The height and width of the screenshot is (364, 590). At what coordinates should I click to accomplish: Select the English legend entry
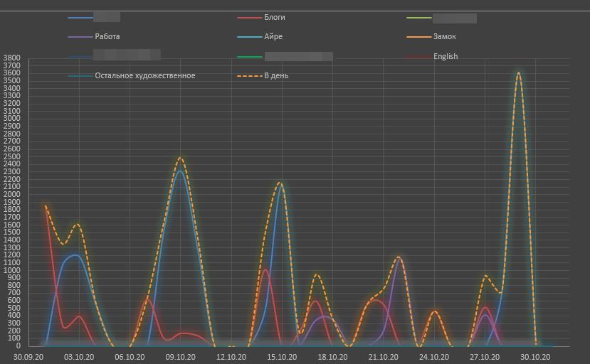(446, 56)
